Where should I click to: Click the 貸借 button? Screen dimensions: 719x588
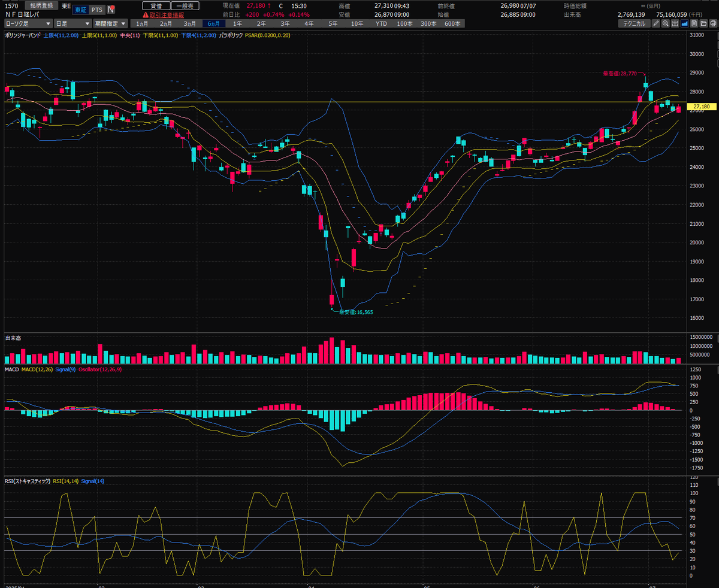point(156,5)
